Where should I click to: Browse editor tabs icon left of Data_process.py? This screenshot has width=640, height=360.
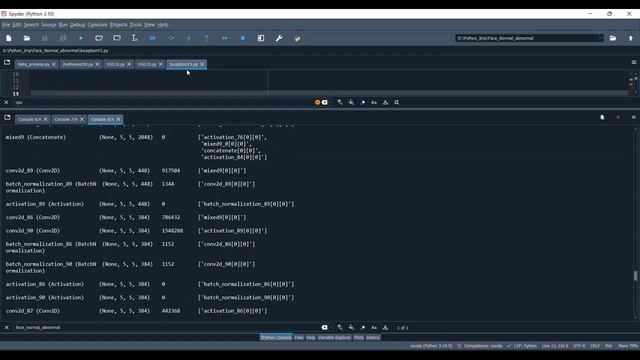coord(7,62)
